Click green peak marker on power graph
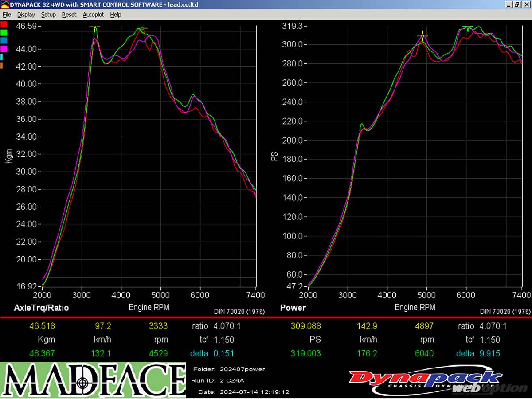 click(467, 28)
